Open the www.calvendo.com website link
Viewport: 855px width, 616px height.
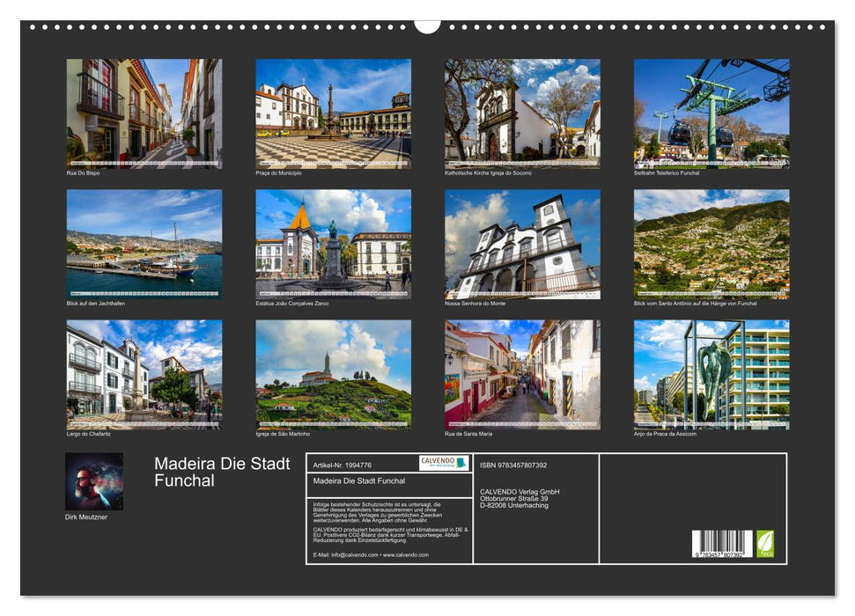(405, 554)
